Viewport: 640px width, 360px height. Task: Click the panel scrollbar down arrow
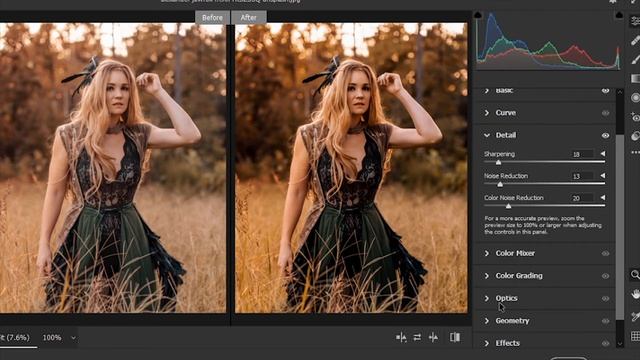(620, 344)
